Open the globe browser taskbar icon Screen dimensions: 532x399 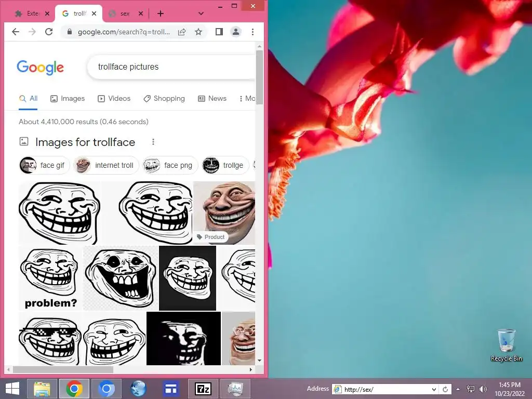tap(138, 389)
